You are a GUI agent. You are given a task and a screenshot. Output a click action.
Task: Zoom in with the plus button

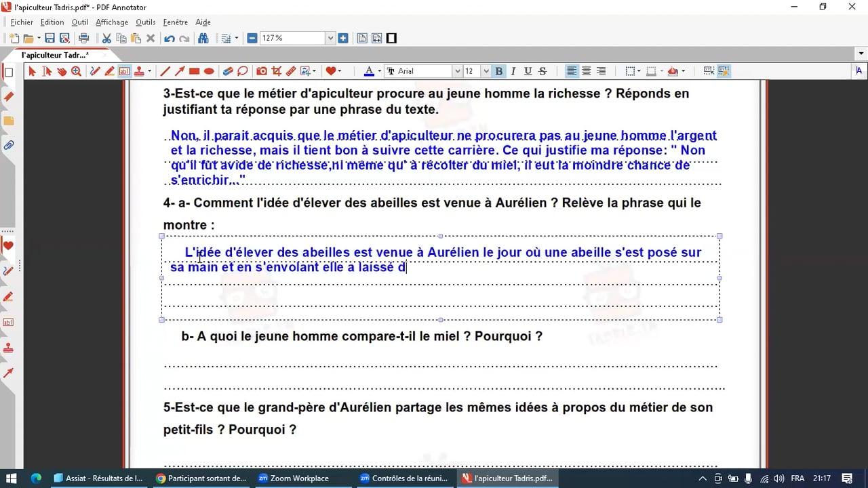click(x=343, y=39)
